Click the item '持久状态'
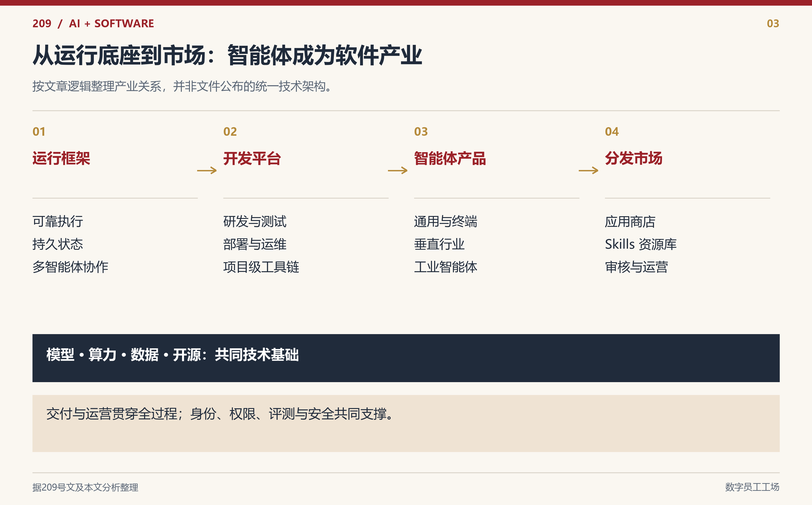The width and height of the screenshot is (812, 505). pyautogui.click(x=58, y=244)
